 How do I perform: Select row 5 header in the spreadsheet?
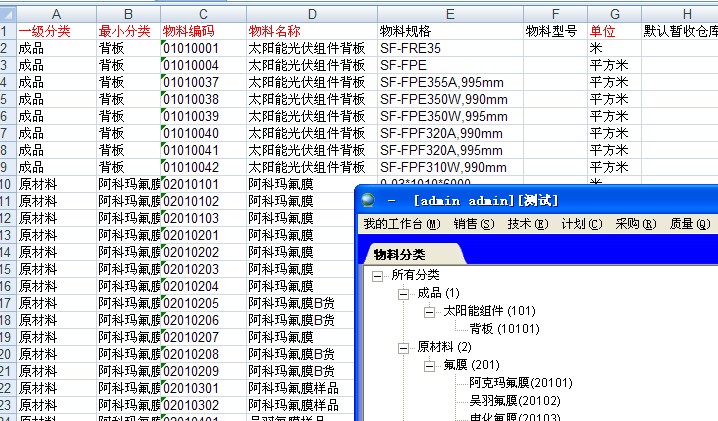tap(7, 99)
